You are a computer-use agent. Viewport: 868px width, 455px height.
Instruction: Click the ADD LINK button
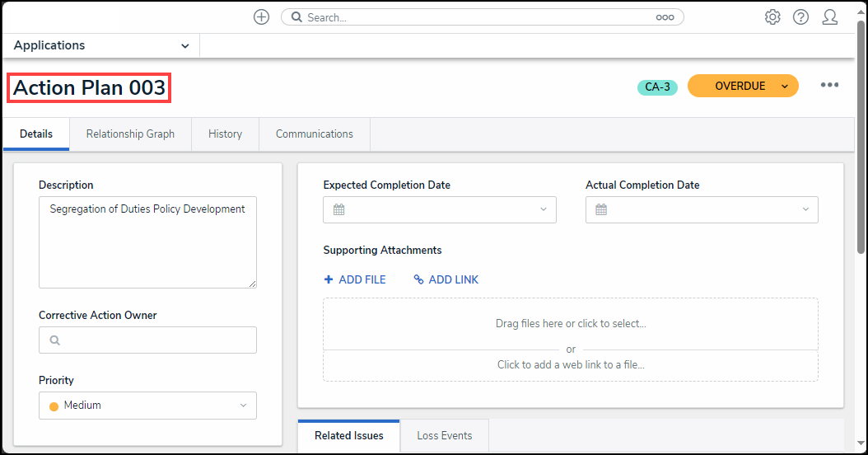click(x=446, y=279)
